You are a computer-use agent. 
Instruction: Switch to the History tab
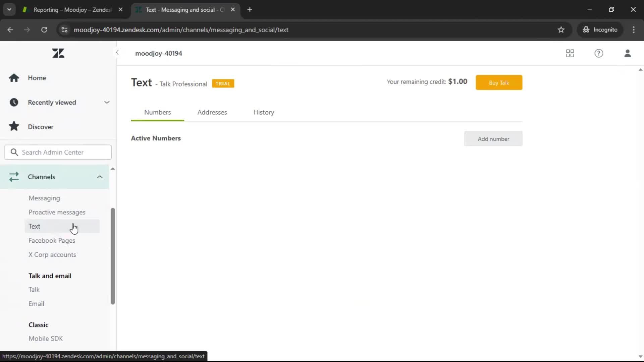[x=264, y=112]
